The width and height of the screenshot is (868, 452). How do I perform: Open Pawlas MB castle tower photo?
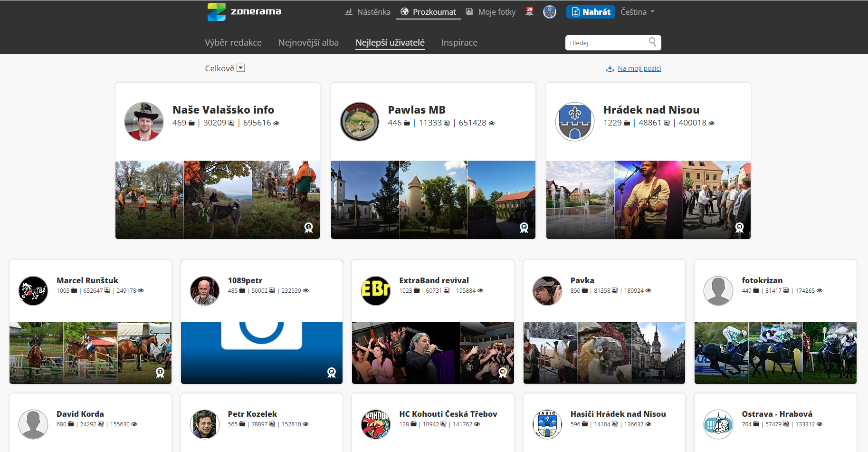tap(433, 200)
